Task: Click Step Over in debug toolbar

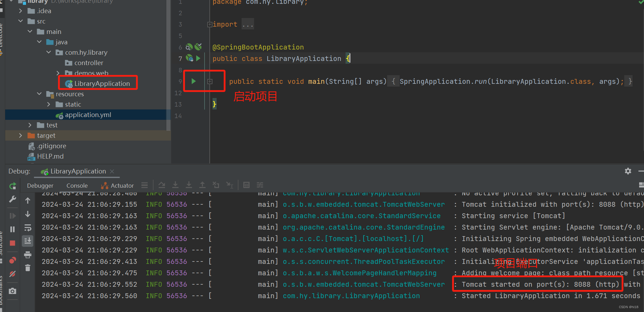Action: (x=162, y=185)
